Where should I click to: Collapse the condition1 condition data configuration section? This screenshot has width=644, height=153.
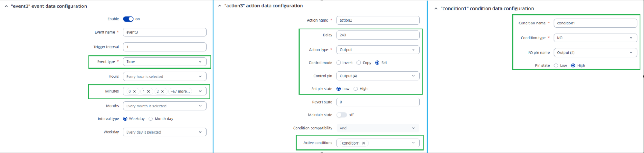[x=436, y=8]
